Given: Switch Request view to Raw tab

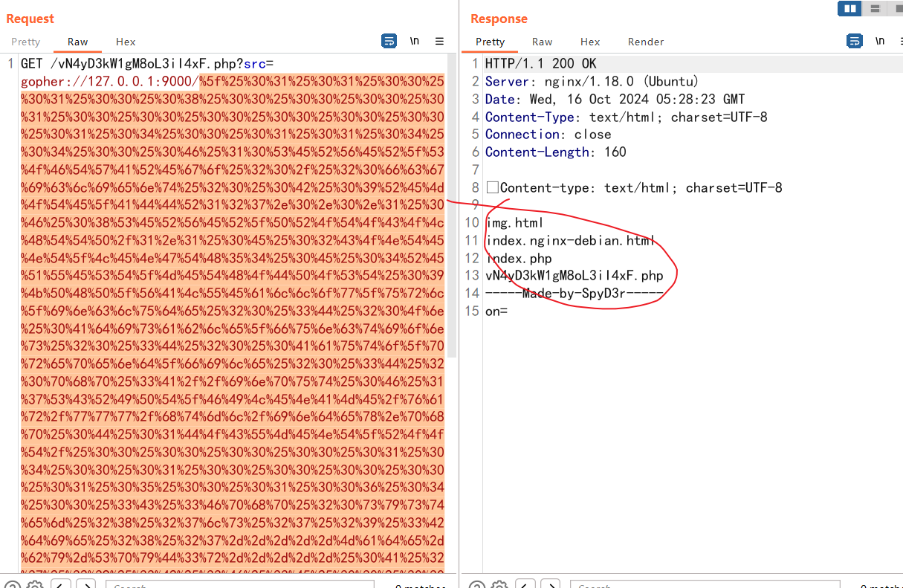Looking at the screenshot, I should 77,42.
